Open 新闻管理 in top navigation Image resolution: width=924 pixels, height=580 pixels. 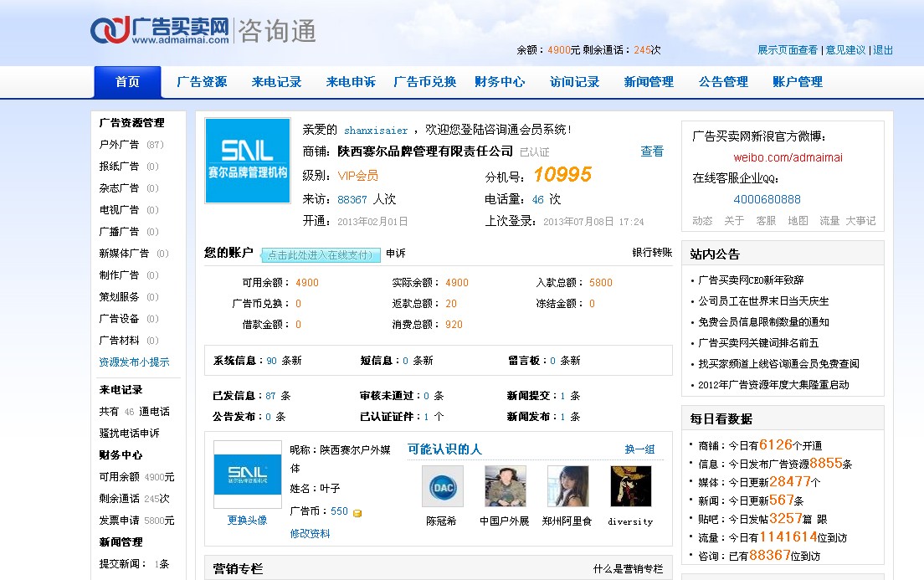[649, 82]
